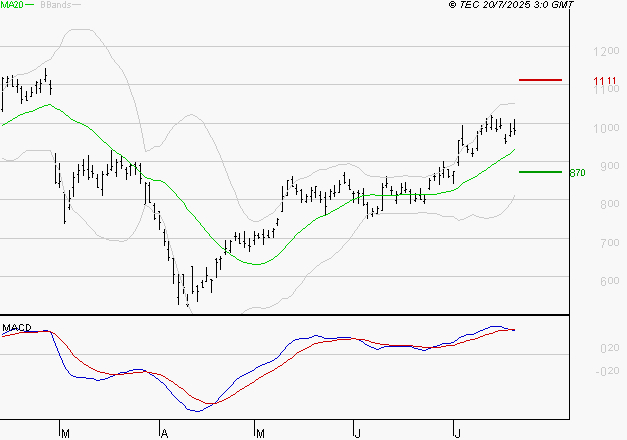The height and width of the screenshot is (440, 627).
Task: Click the MACD panel label
Action: tap(17, 328)
